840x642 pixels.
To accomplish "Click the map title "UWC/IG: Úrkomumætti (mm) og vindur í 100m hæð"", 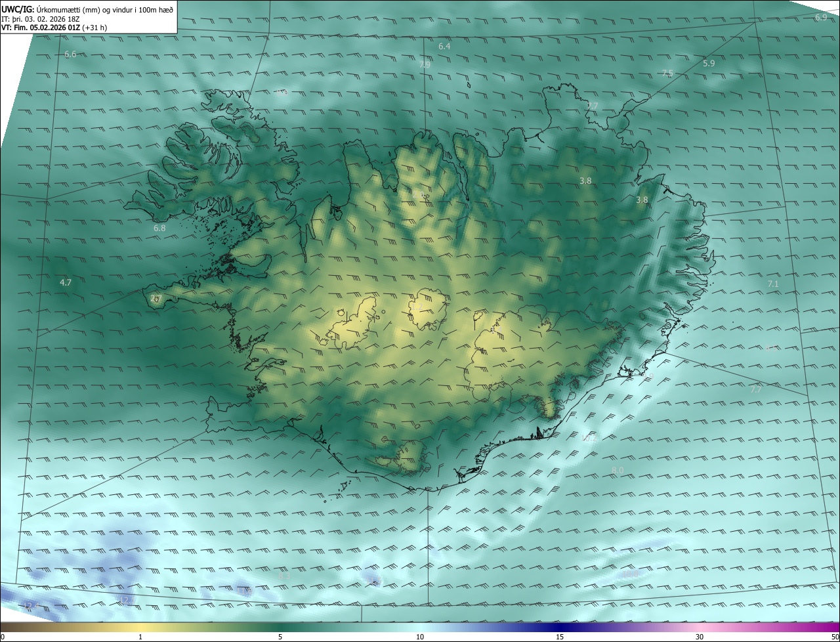I will point(88,9).
